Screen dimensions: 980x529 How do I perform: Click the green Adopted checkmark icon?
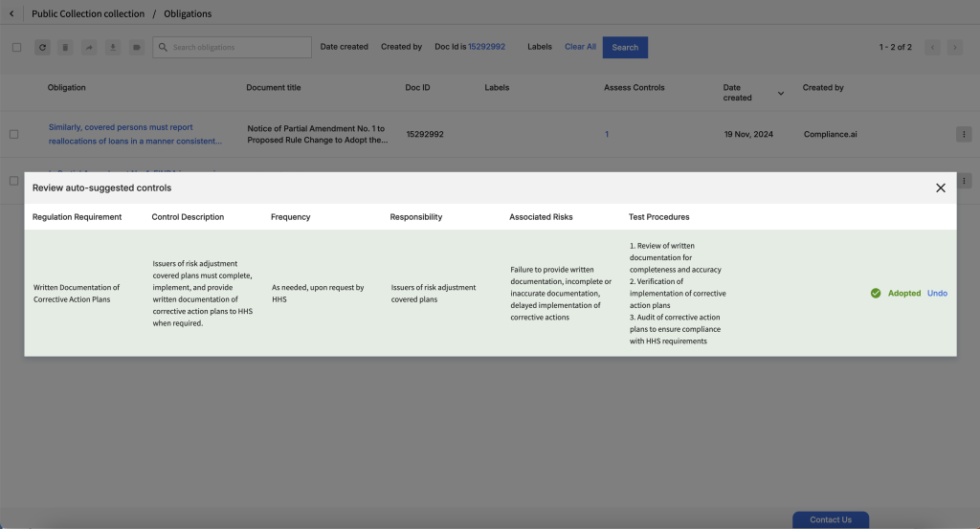click(x=876, y=294)
